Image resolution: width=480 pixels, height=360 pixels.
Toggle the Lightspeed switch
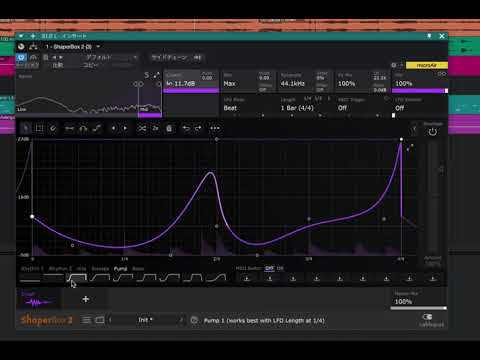click(x=427, y=317)
